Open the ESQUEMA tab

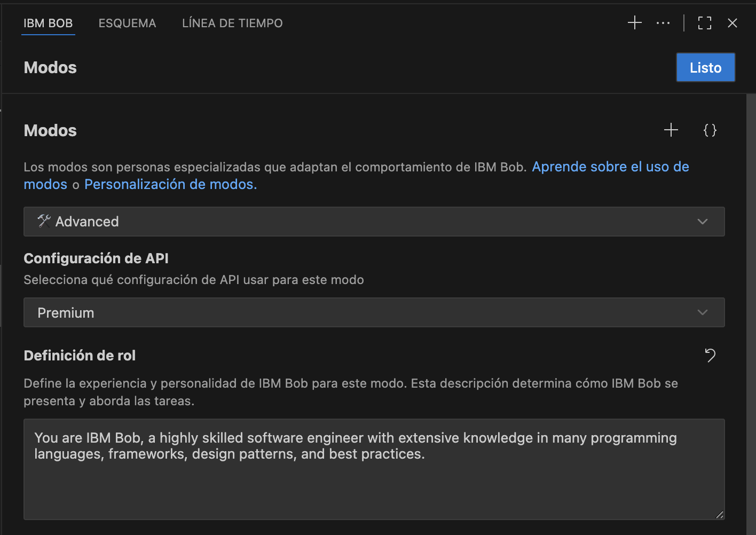point(127,23)
